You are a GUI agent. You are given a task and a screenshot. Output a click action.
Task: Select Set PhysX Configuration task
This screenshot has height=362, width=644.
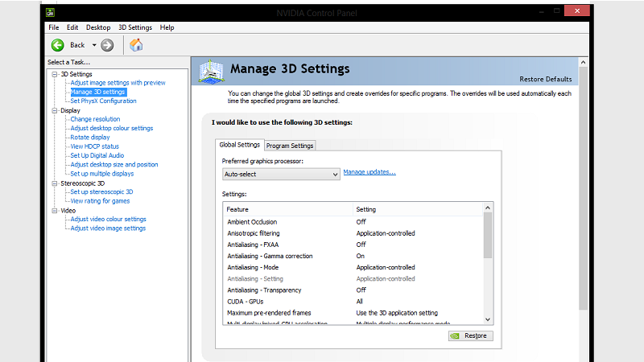tap(103, 101)
